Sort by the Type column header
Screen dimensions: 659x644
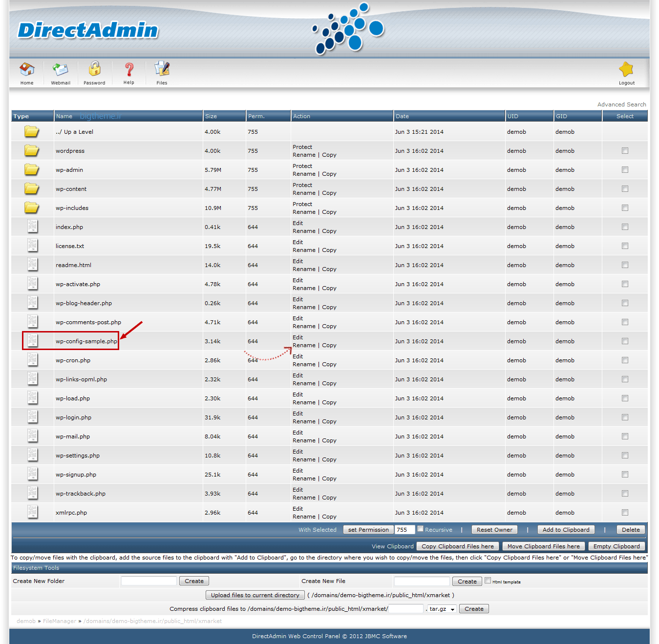pyautogui.click(x=21, y=116)
